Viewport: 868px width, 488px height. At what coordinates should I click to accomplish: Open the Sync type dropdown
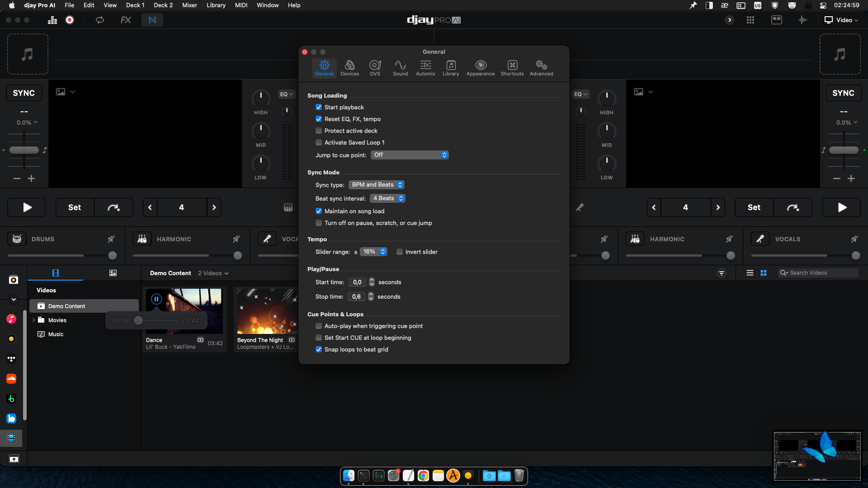pos(377,185)
